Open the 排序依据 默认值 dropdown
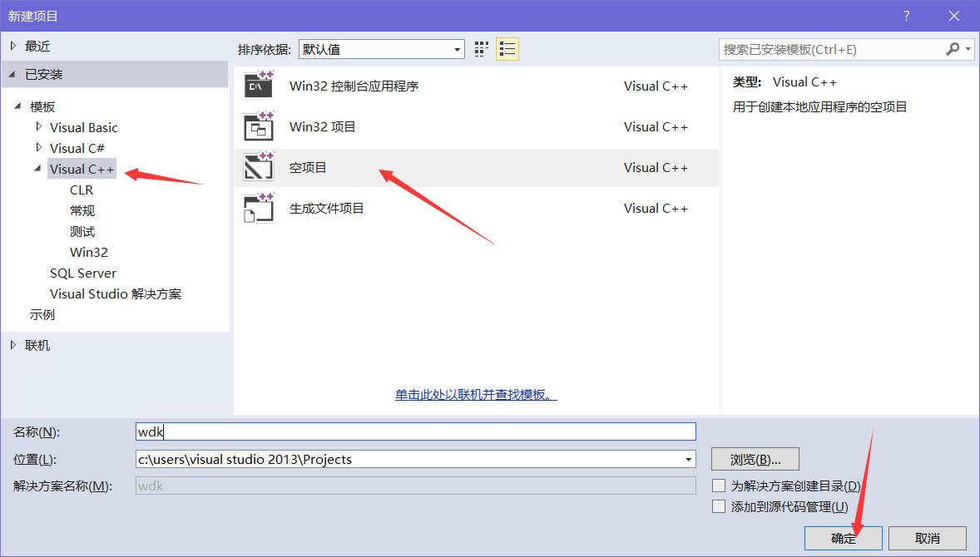Screen dimensions: 980x557 [x=381, y=49]
